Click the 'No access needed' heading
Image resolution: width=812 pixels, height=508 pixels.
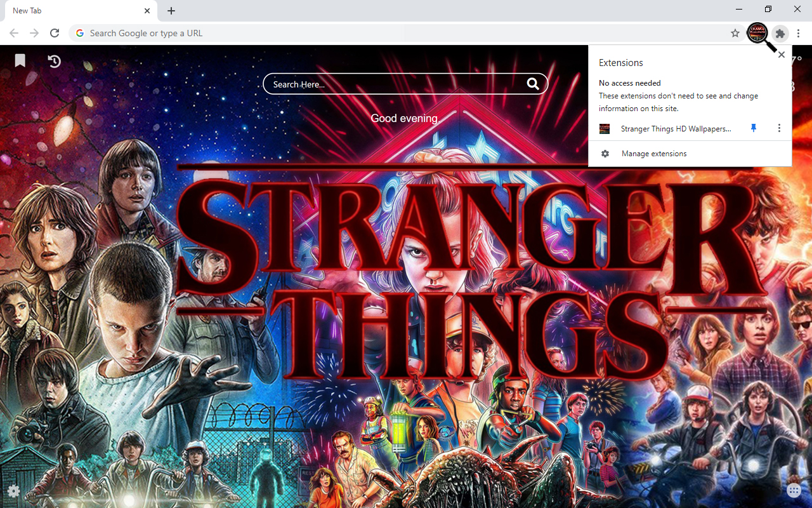[x=630, y=83]
